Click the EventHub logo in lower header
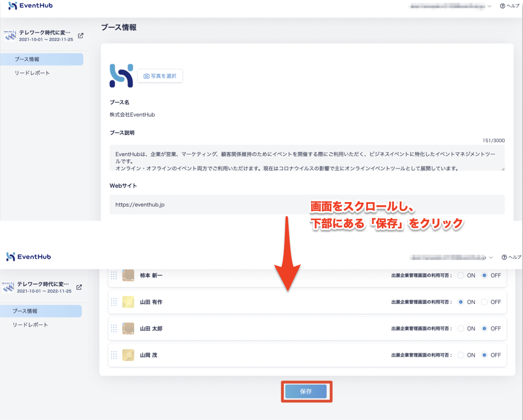523x420 pixels. pyautogui.click(x=29, y=256)
